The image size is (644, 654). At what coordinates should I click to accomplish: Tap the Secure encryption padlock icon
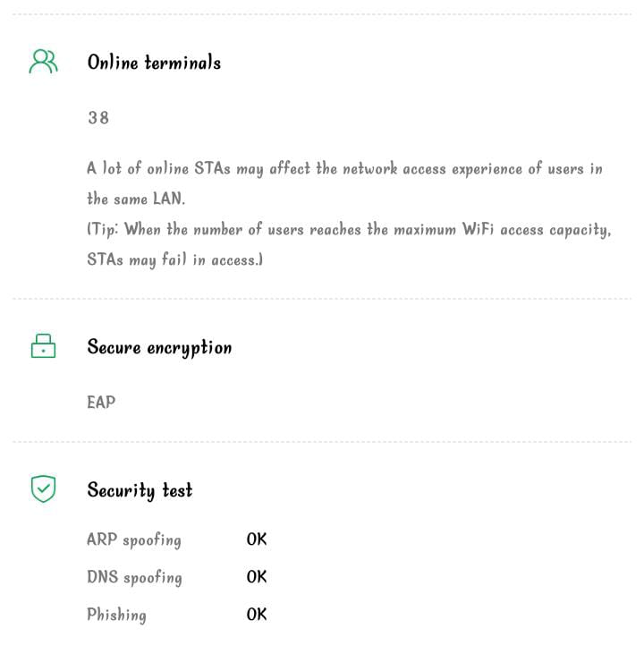(43, 346)
